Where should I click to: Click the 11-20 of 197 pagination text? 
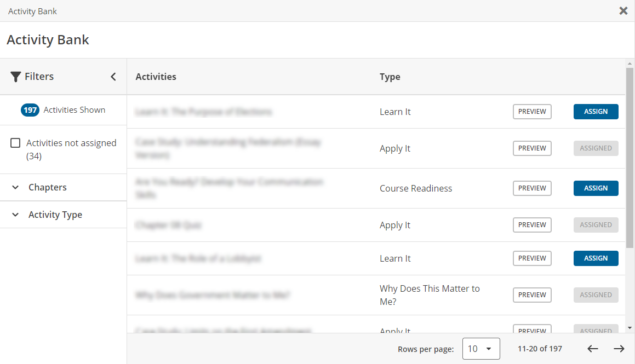pyautogui.click(x=540, y=349)
